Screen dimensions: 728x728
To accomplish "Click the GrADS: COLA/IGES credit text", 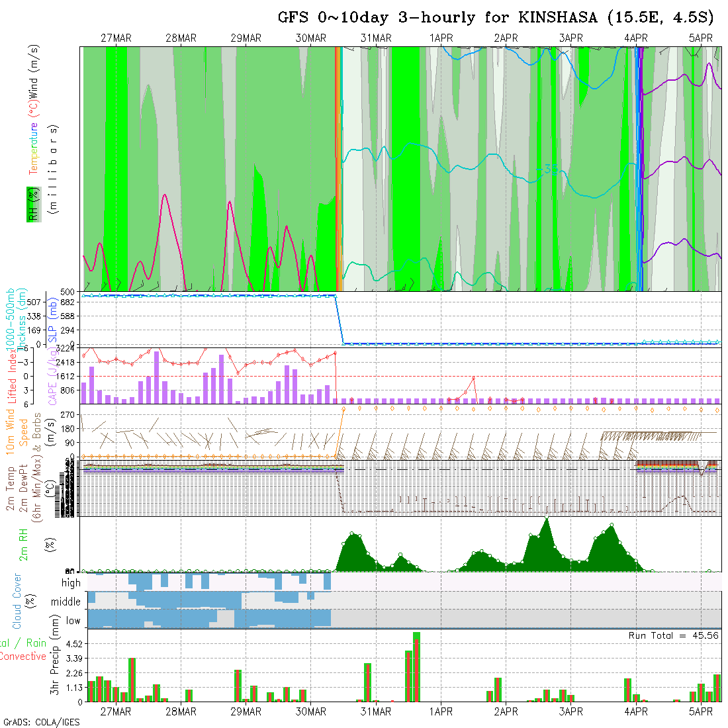I will (41, 722).
